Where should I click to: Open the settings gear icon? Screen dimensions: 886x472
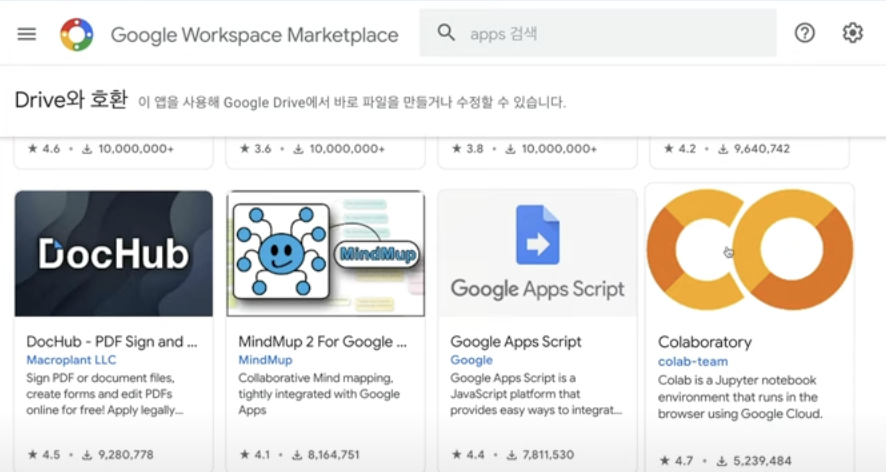click(x=853, y=33)
